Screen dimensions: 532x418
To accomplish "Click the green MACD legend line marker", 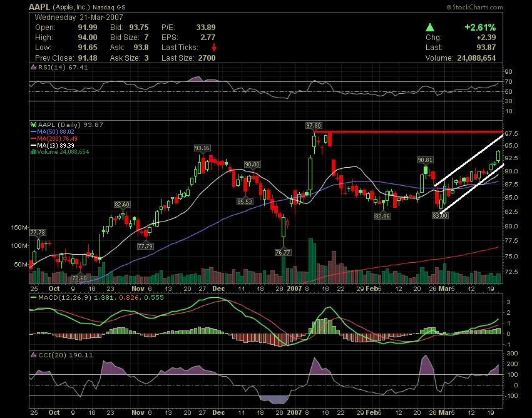I will pos(33,298).
